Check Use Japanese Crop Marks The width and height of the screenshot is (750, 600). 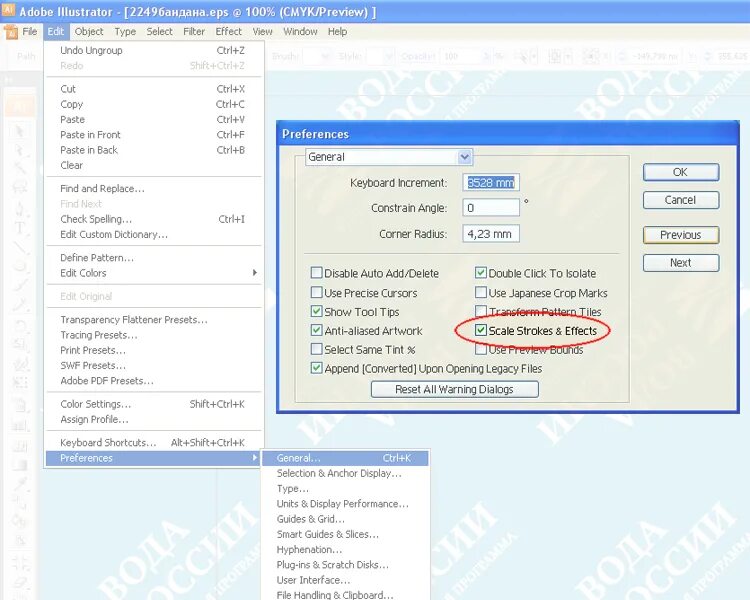click(481, 292)
